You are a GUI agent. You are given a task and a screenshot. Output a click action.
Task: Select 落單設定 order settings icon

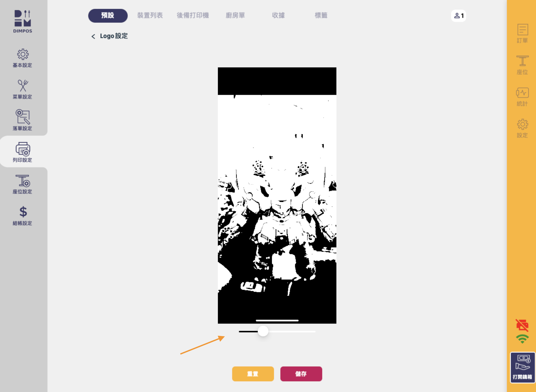pyautogui.click(x=23, y=121)
